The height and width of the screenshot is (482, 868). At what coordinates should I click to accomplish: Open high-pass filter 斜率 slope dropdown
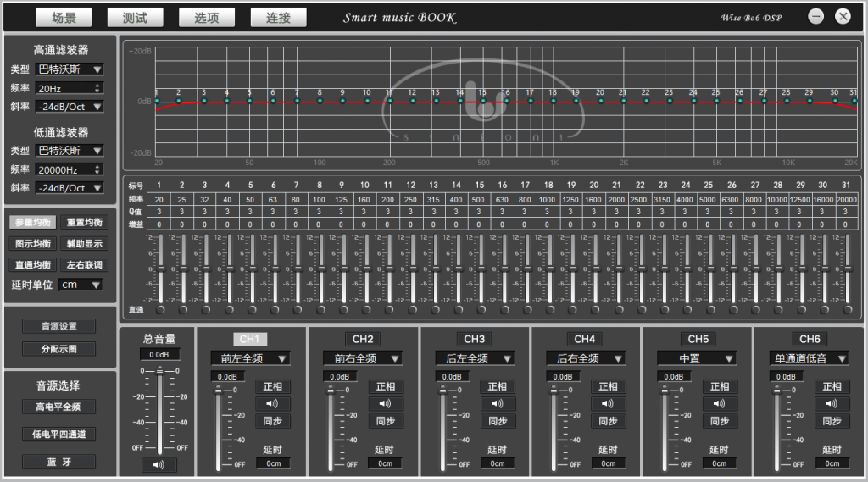coord(70,107)
